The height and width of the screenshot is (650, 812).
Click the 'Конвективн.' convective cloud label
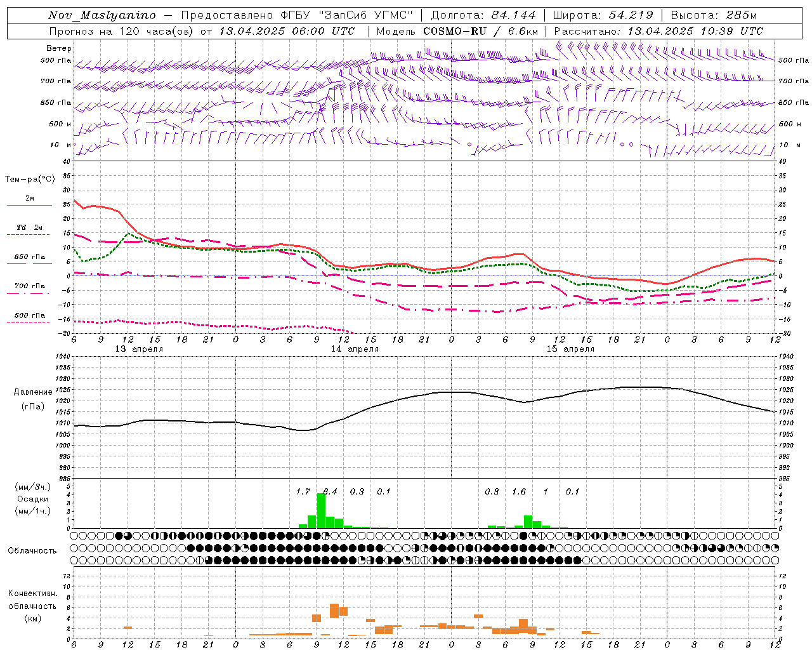pyautogui.click(x=32, y=594)
